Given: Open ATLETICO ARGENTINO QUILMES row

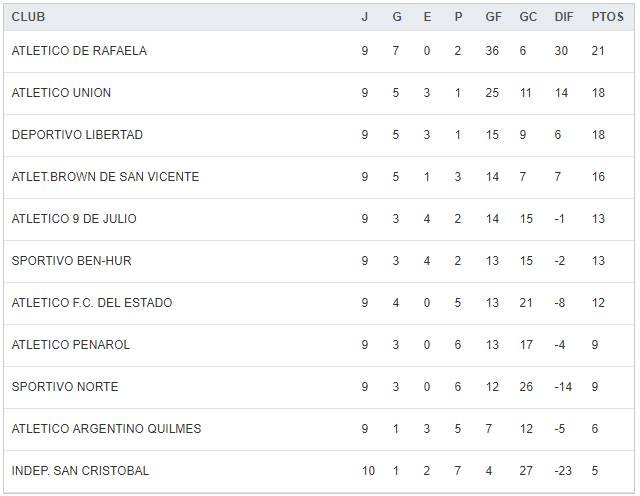Looking at the screenshot, I should pos(106,429).
